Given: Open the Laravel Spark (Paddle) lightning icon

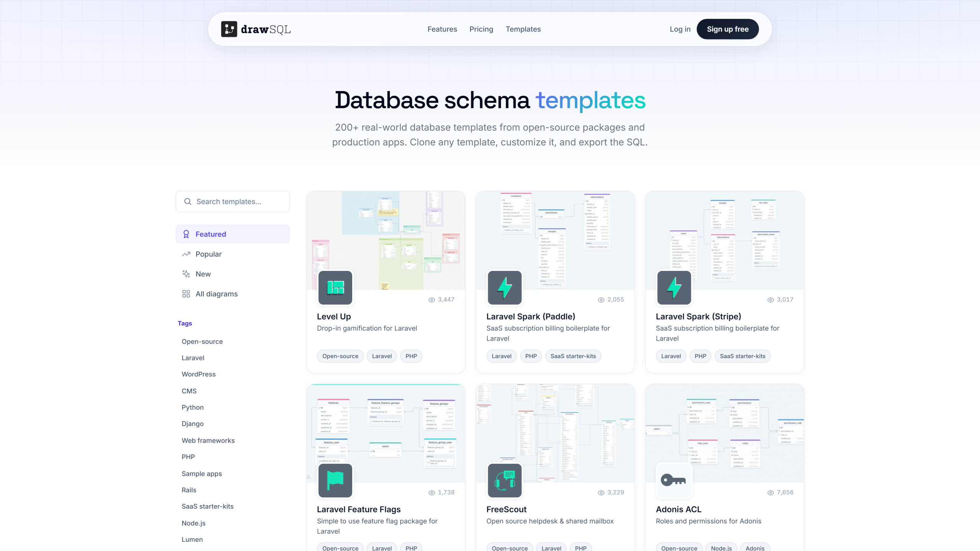Looking at the screenshot, I should coord(505,288).
